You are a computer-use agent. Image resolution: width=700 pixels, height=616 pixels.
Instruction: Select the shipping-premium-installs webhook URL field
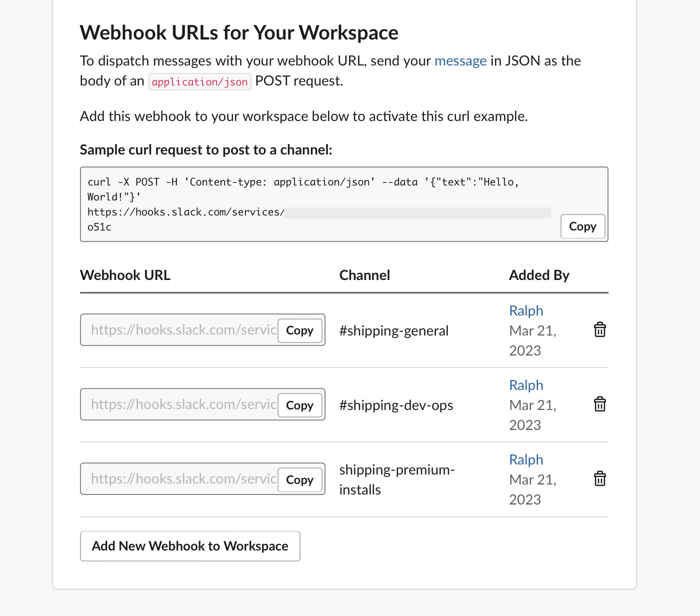[180, 479]
